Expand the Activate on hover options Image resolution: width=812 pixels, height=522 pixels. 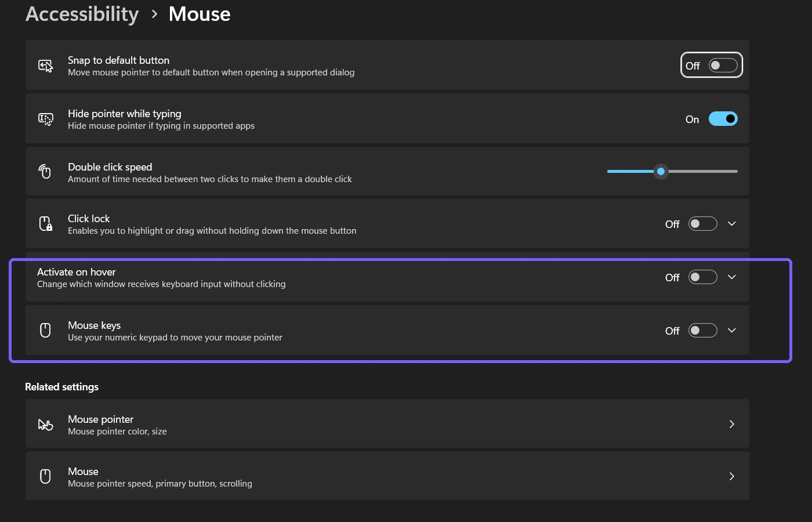[x=732, y=277]
